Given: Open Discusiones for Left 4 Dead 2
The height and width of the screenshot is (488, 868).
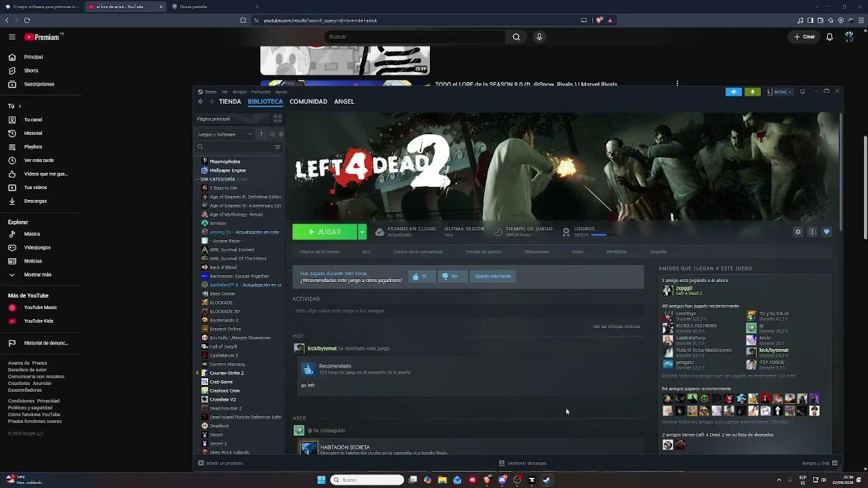Looking at the screenshot, I should 536,251.
